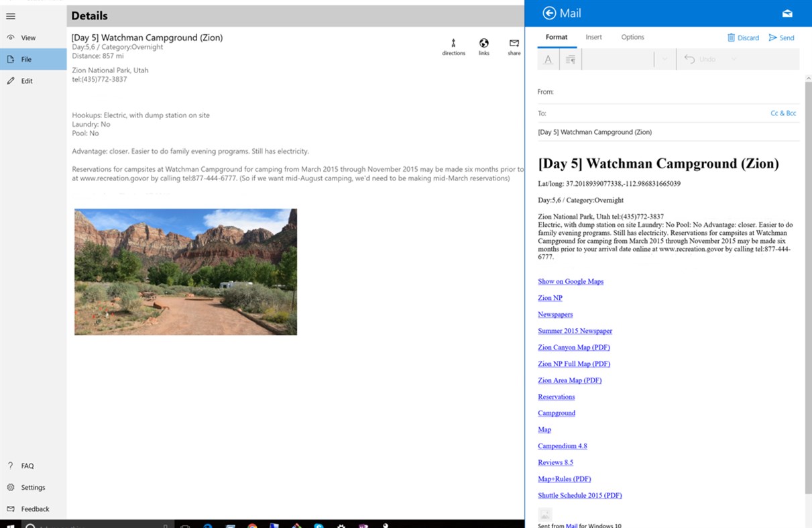Click the 'Hookups: Electric, with dump station' line
Viewport: 812px width, 528px height.
point(141,115)
